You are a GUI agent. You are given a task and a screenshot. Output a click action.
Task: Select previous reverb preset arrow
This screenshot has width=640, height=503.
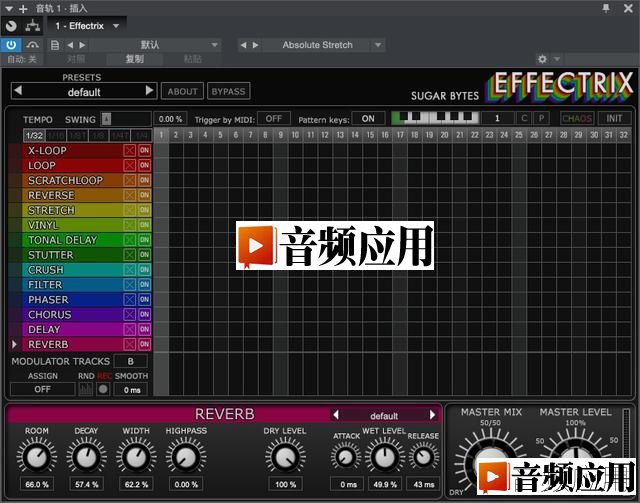tap(336, 415)
